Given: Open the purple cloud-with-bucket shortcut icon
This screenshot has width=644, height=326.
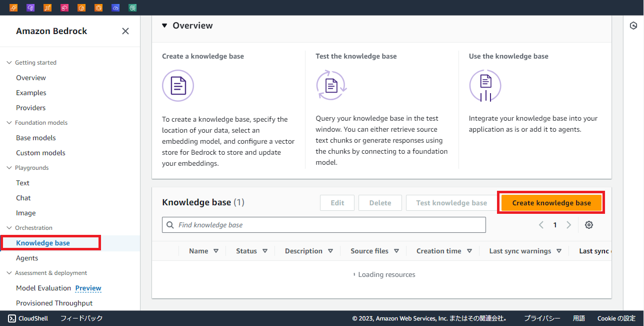Looking at the screenshot, I should (30, 8).
